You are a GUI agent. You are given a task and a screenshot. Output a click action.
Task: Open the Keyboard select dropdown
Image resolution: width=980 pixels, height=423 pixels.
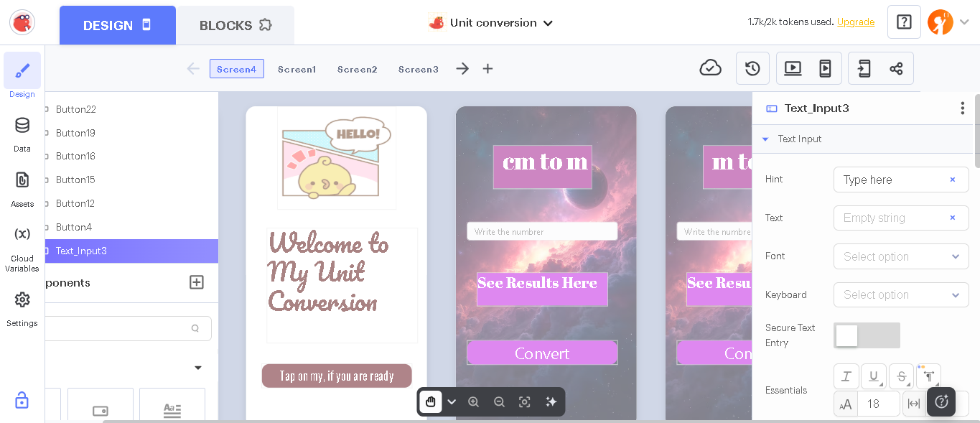click(x=901, y=294)
